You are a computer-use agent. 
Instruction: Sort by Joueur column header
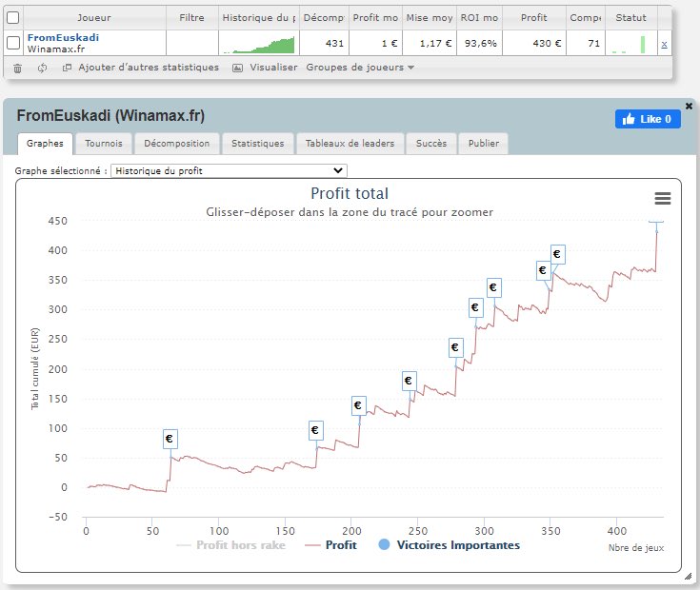pyautogui.click(x=93, y=18)
